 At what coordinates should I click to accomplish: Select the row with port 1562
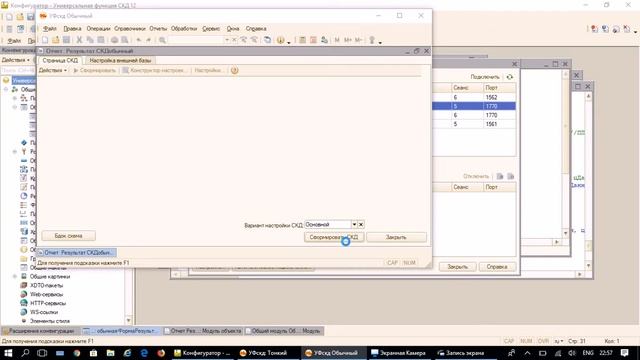pos(474,98)
